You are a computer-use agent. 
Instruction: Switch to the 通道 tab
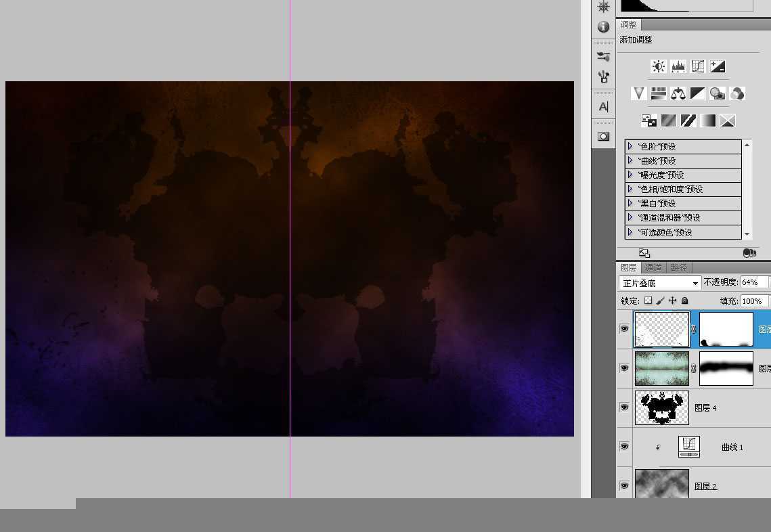click(653, 267)
